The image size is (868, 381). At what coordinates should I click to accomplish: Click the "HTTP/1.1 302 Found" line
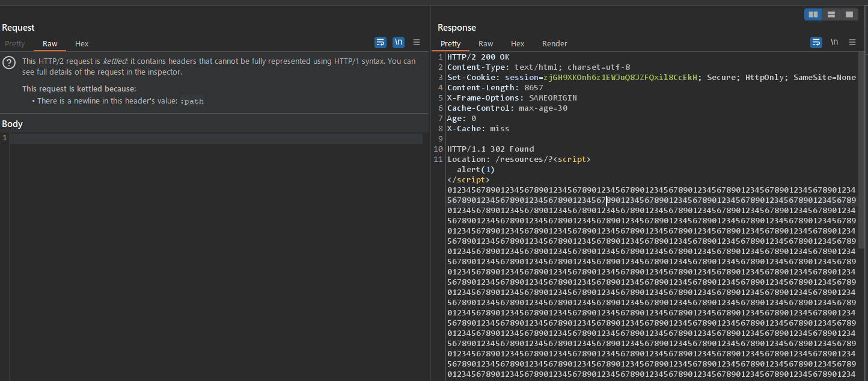[x=491, y=149]
